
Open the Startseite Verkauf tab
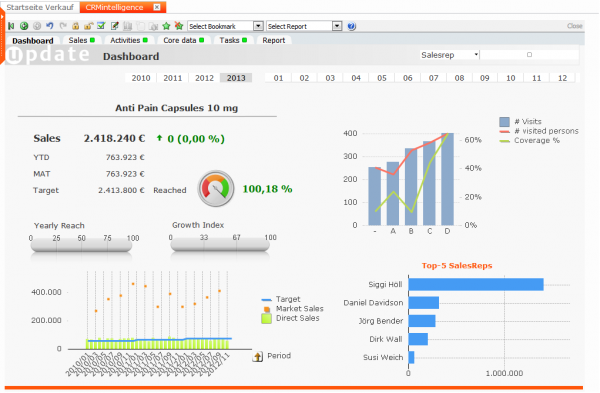click(x=40, y=7)
